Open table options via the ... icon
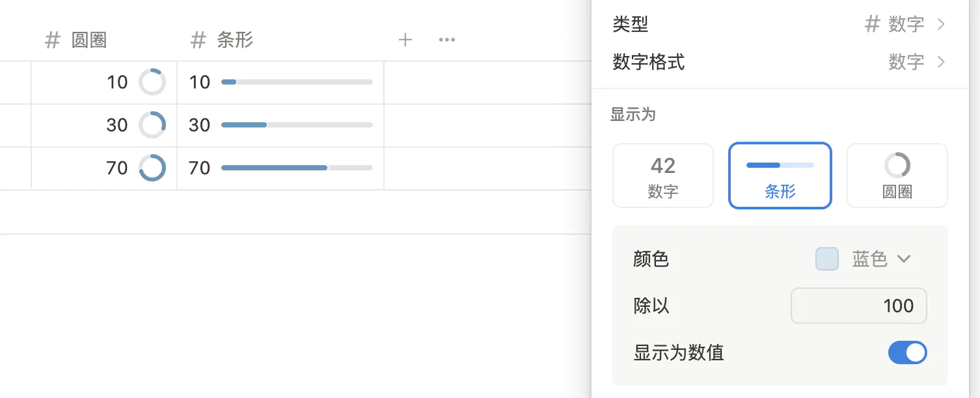The width and height of the screenshot is (980, 398). tap(446, 40)
